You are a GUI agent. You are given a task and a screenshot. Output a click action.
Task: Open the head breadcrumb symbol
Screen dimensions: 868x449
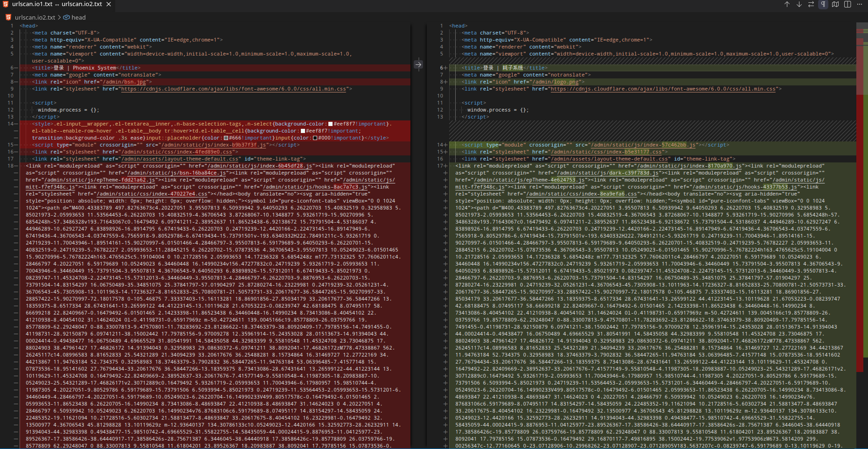[x=78, y=17]
